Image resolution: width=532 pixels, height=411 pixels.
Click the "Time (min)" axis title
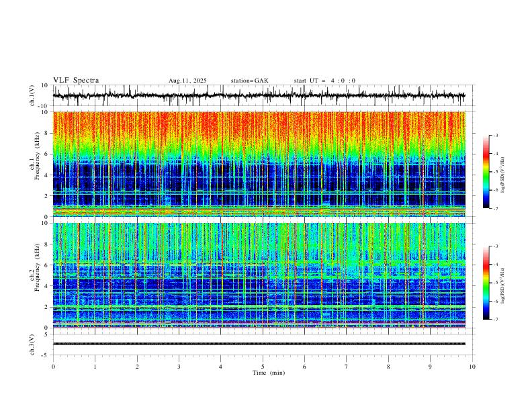click(269, 373)
